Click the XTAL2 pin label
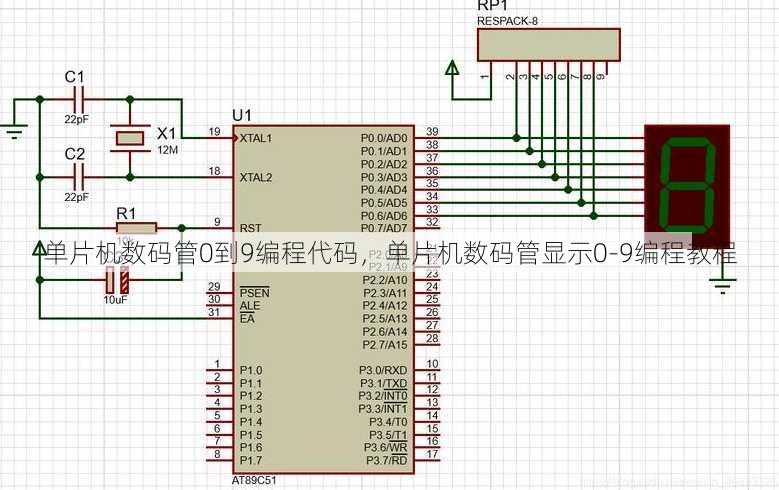The width and height of the screenshot is (779, 490). tap(256, 177)
